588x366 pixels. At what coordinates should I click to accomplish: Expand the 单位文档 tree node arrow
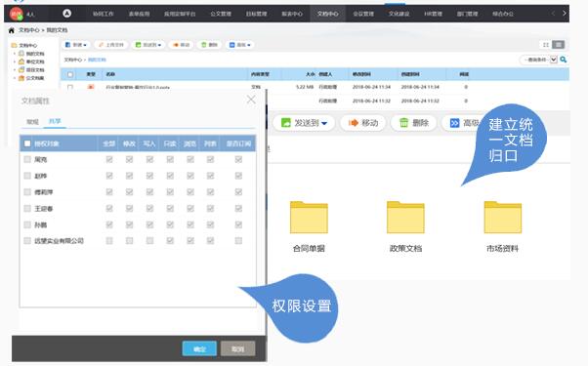tap(15, 61)
